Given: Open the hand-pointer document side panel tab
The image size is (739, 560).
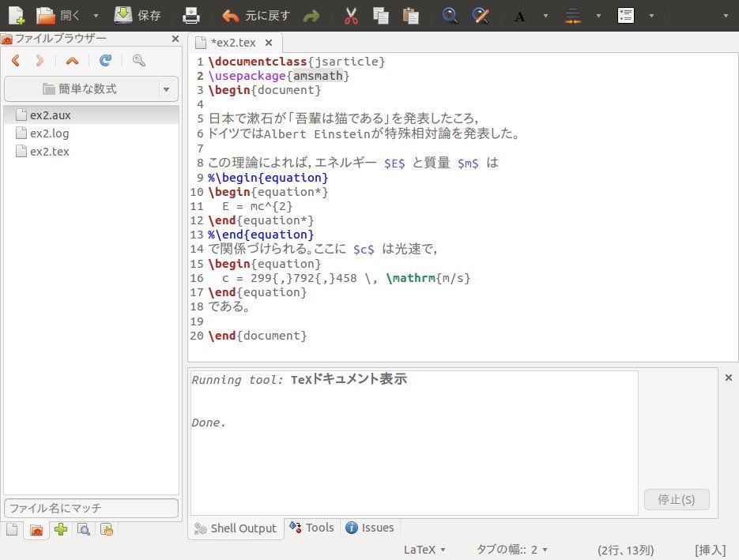Looking at the screenshot, I should 107,529.
